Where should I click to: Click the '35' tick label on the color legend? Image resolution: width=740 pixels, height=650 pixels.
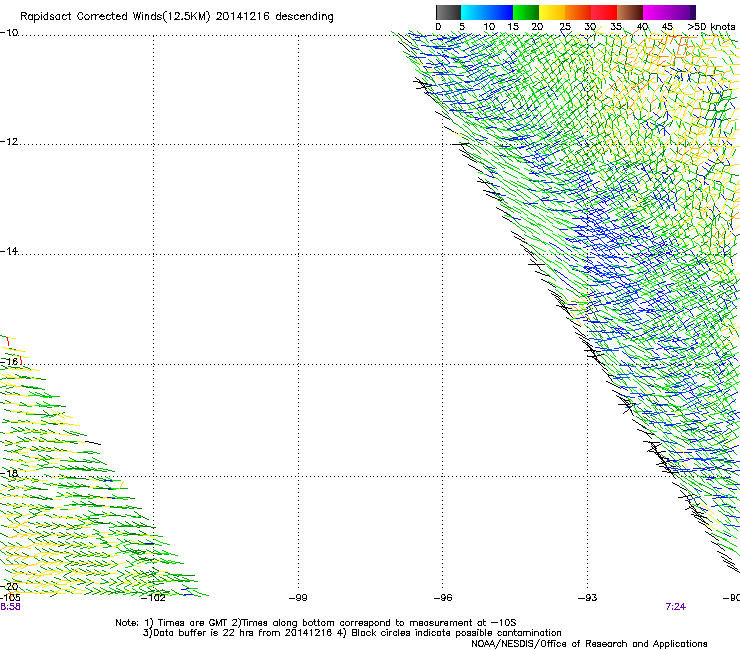point(616,27)
